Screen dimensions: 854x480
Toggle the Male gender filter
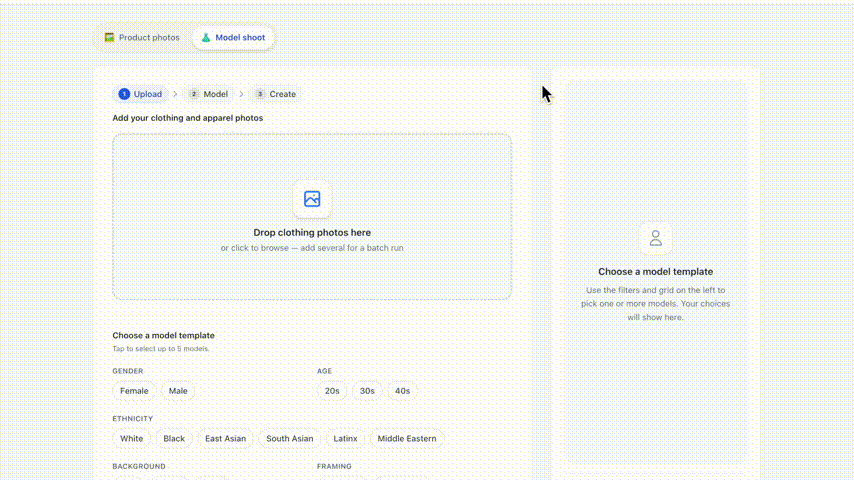coord(178,391)
